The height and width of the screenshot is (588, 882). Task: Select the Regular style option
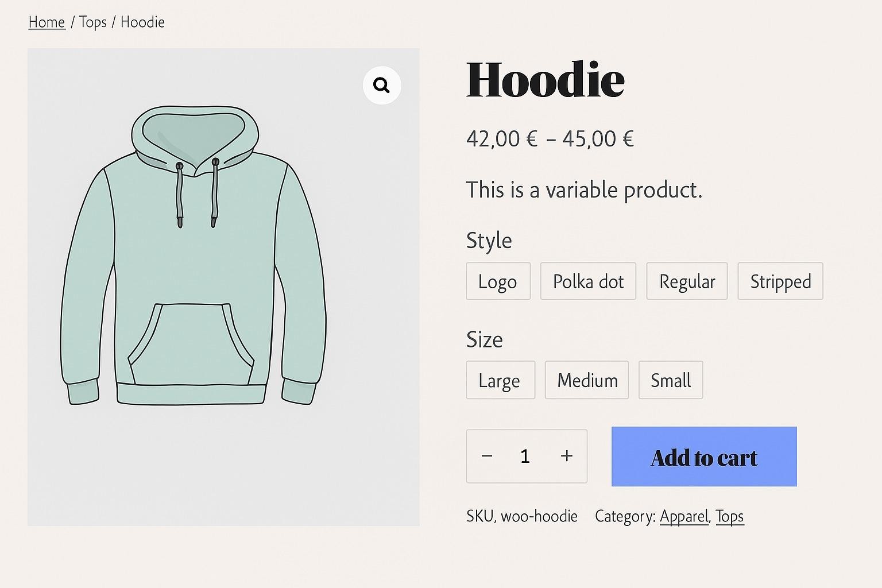tap(687, 281)
